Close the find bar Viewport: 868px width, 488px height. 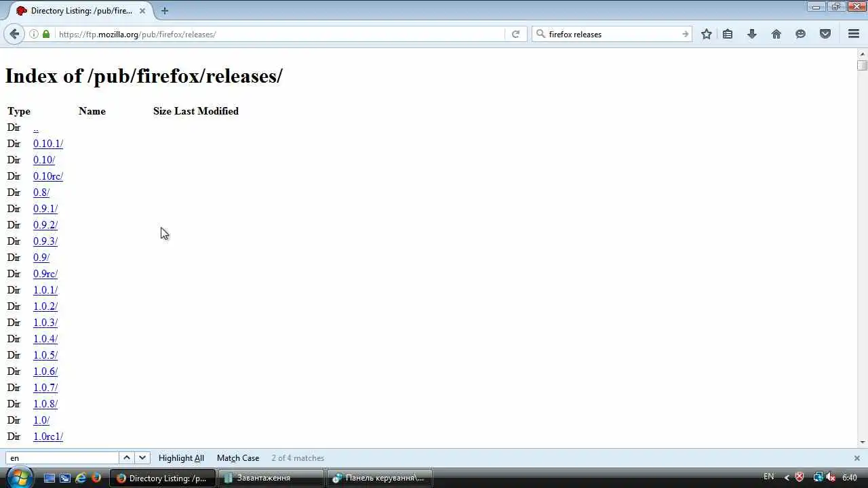pos(856,458)
